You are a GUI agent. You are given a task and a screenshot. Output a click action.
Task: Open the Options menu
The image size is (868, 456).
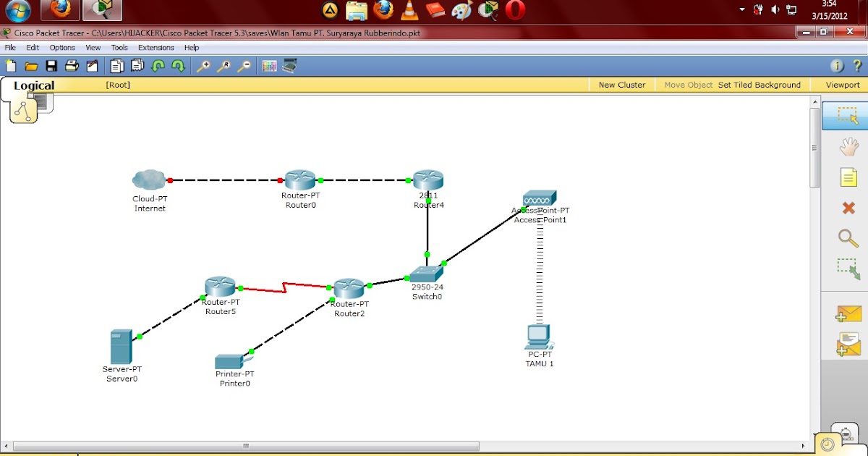62,47
